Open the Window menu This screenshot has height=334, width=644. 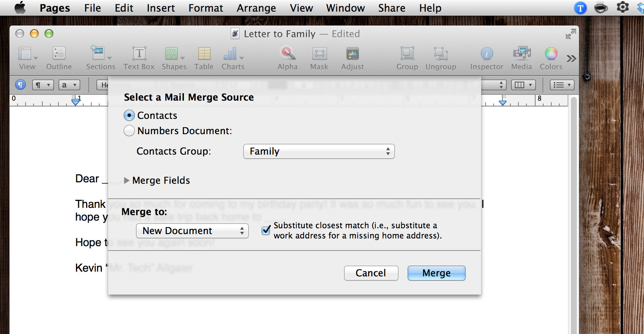pos(345,8)
